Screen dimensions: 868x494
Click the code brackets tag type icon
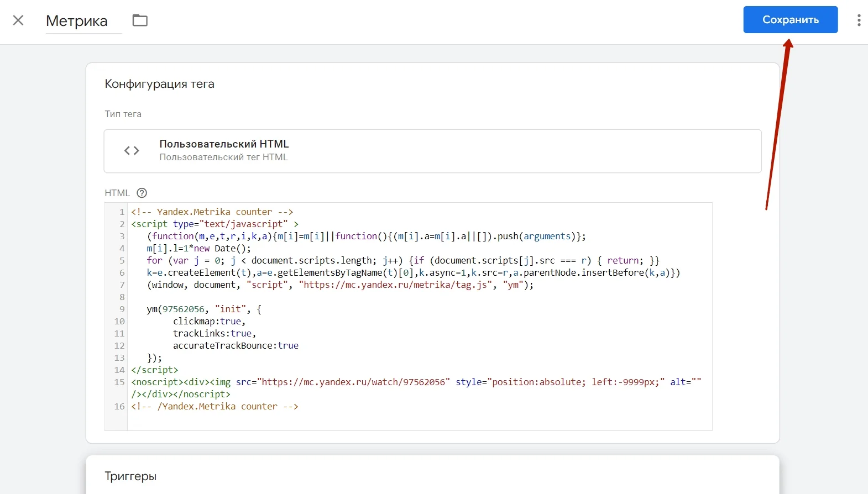(x=132, y=151)
